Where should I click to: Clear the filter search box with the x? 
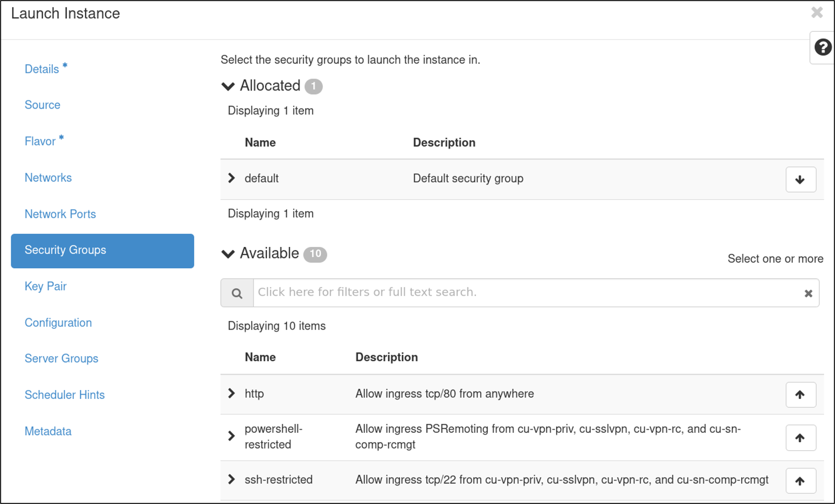[808, 293]
